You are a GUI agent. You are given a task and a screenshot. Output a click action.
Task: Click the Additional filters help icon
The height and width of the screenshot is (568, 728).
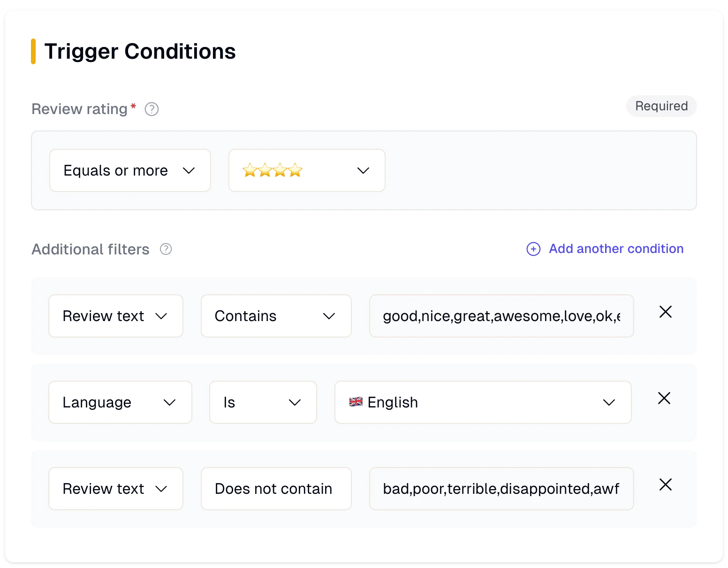point(166,249)
